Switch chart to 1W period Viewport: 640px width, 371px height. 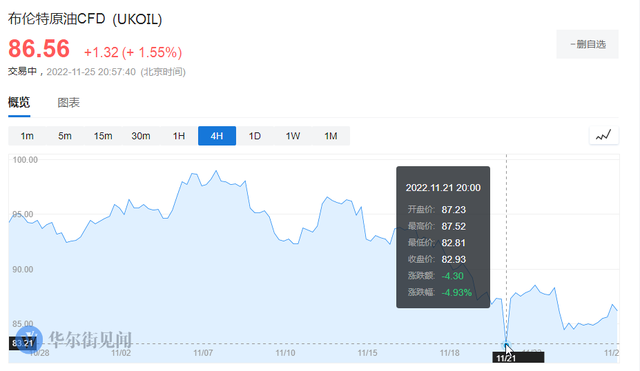click(x=293, y=136)
